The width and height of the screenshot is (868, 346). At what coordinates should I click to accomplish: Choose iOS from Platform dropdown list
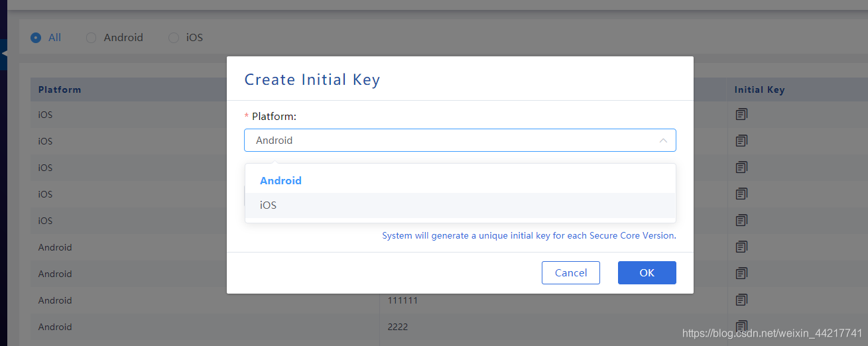[460, 205]
